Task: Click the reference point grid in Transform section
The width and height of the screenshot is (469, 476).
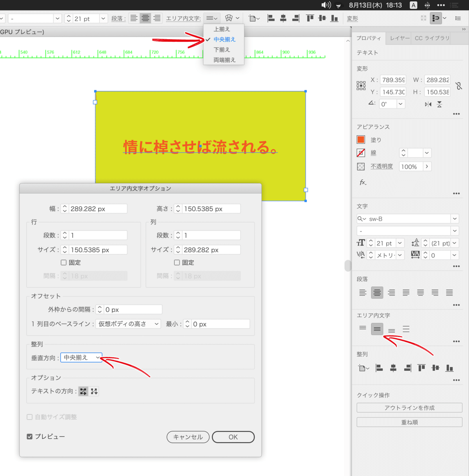Action: click(361, 86)
